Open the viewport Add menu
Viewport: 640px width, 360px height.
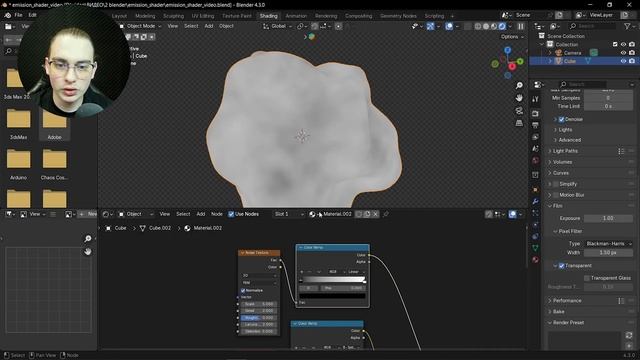pos(209,26)
